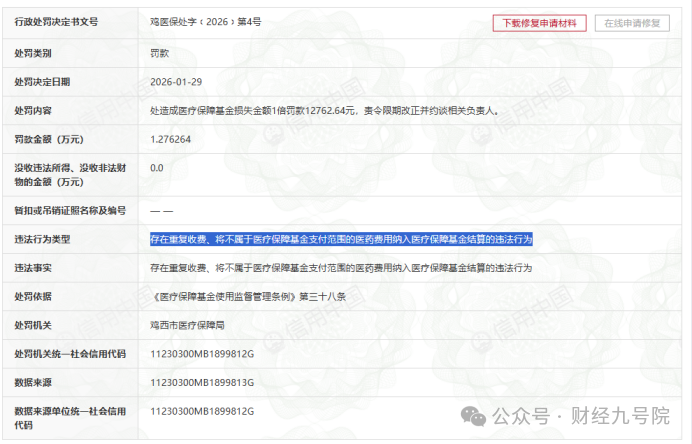Select the fine amount 1.276264
This screenshot has height=444, width=692.
pyautogui.click(x=170, y=139)
